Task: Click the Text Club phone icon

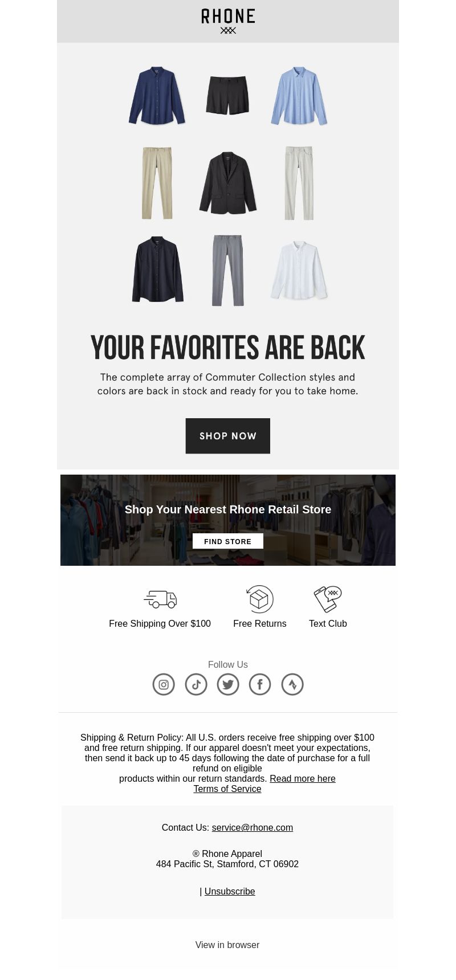Action: (x=328, y=599)
